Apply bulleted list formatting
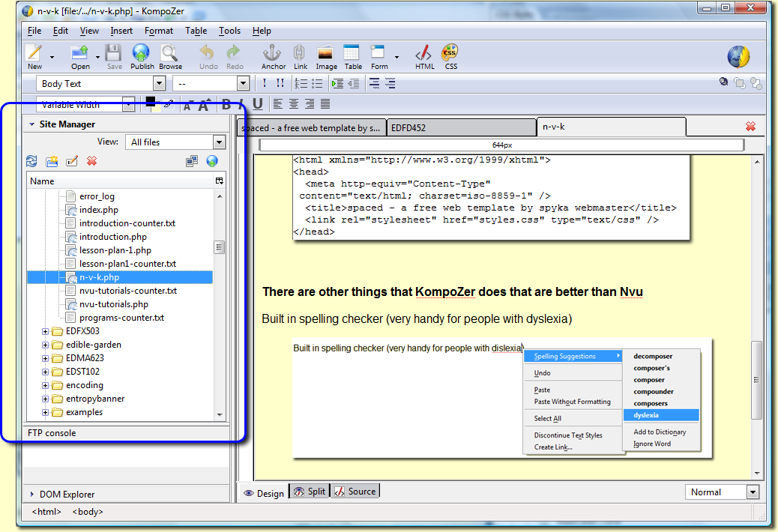Screen dimensions: 778x532 click(316, 83)
